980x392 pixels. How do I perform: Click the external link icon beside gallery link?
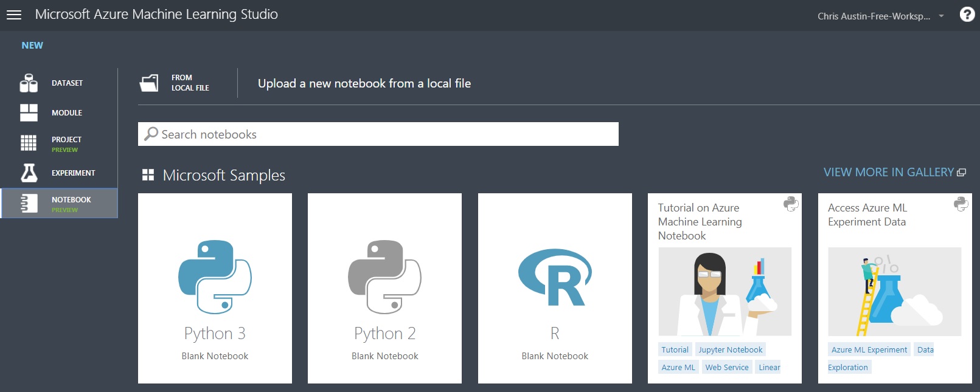961,173
